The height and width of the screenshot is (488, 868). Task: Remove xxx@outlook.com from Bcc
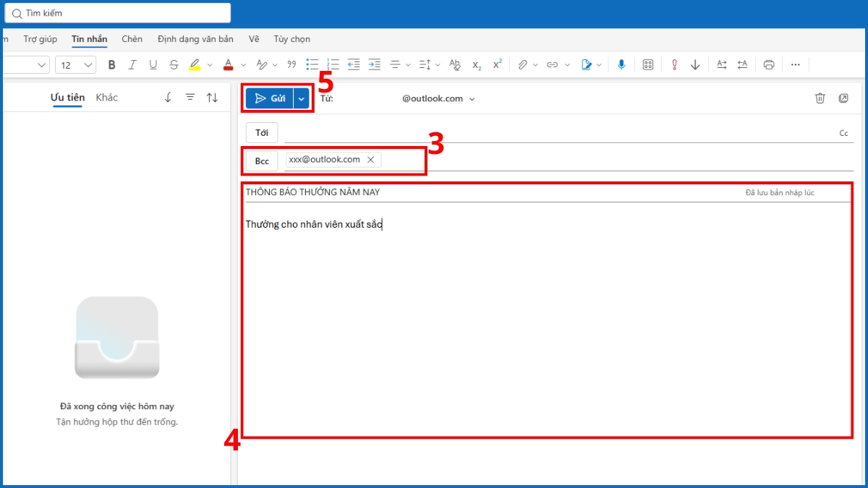tap(370, 160)
